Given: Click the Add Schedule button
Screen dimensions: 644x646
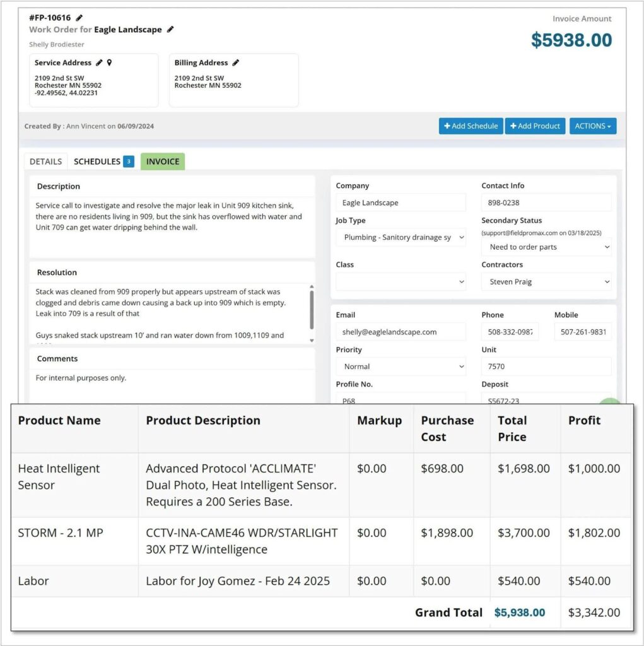Looking at the screenshot, I should tap(471, 126).
